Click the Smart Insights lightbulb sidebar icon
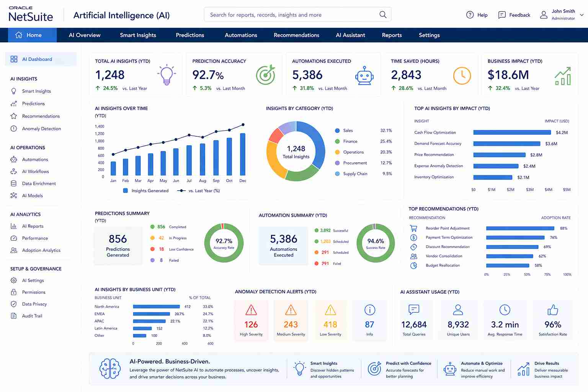Image resolution: width=588 pixels, height=392 pixels. pyautogui.click(x=14, y=91)
